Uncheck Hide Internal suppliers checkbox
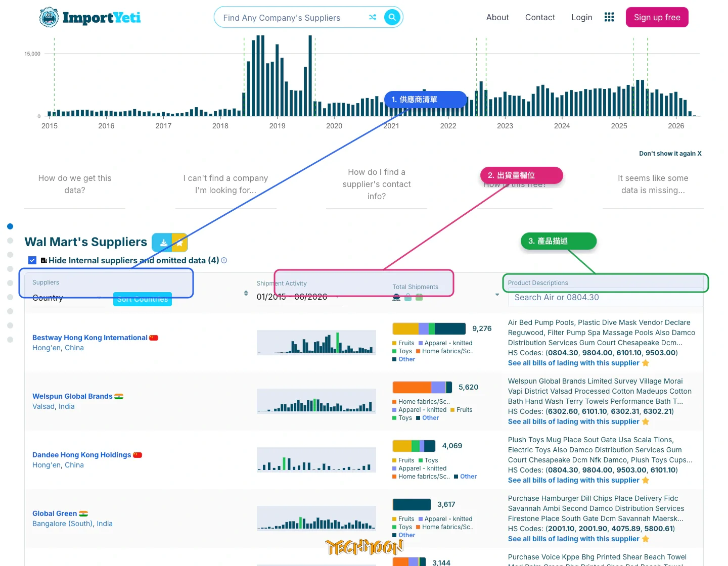 32,260
